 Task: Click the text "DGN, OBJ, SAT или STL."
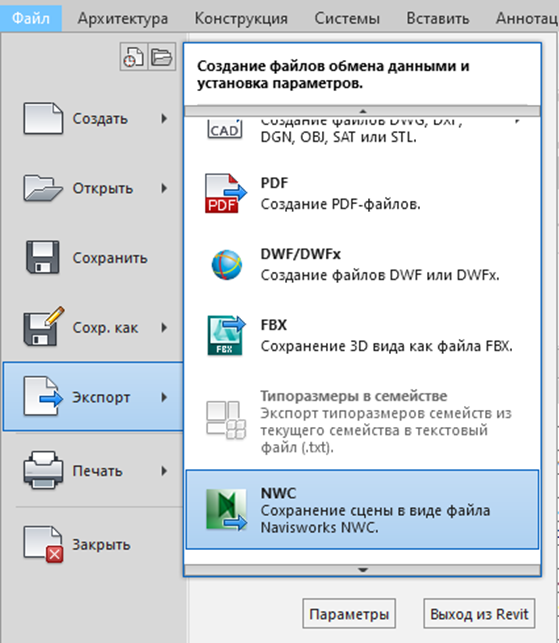click(338, 137)
